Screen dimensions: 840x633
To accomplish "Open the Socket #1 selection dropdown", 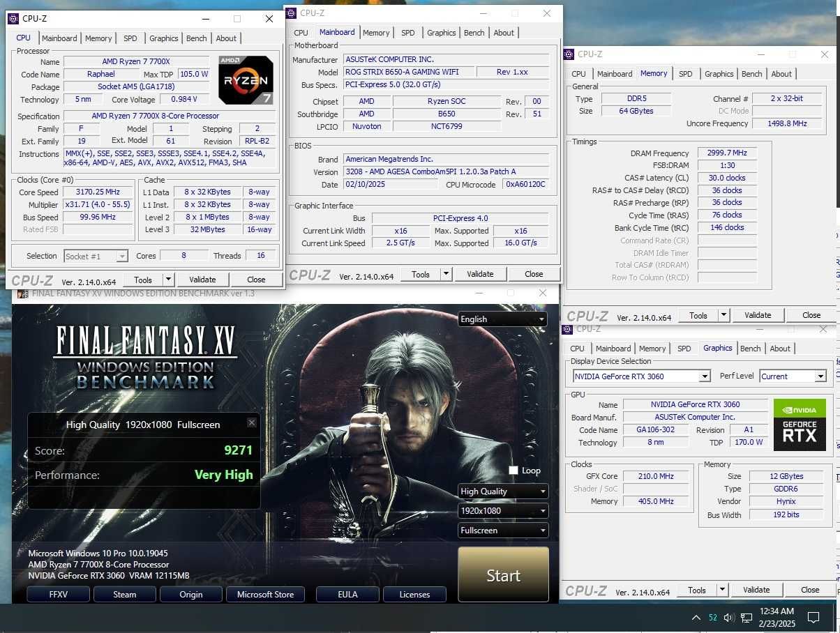I will coord(96,256).
